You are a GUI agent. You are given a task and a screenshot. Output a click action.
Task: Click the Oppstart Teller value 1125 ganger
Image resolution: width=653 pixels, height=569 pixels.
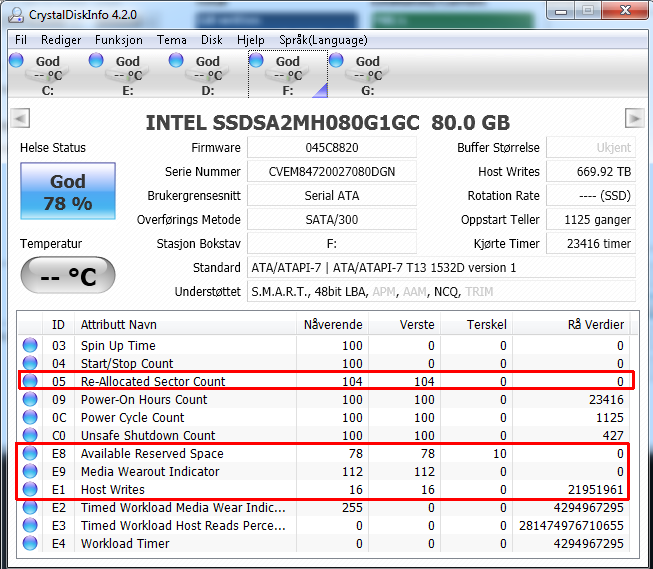[x=591, y=220]
